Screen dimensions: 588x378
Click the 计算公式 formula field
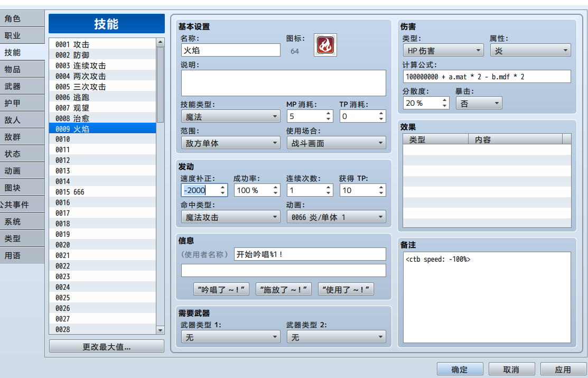[487, 77]
